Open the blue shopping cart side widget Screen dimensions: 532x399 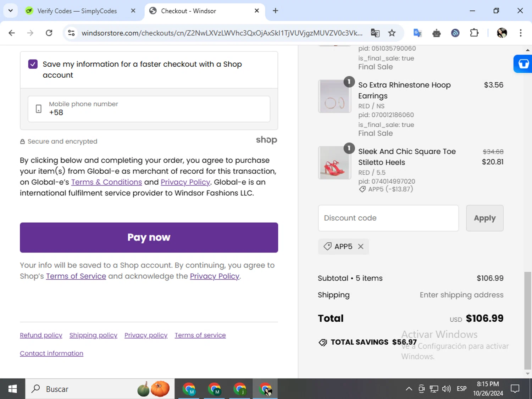[x=523, y=64]
